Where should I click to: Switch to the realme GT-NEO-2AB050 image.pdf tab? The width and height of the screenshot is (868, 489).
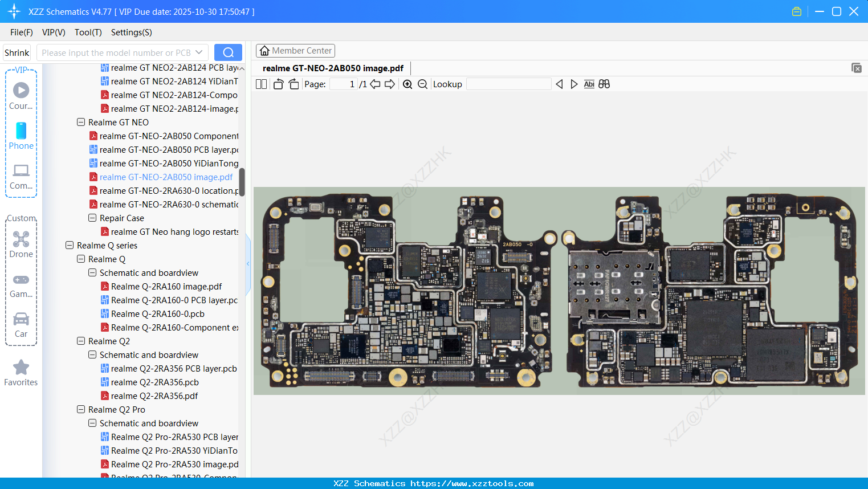pyautogui.click(x=332, y=68)
